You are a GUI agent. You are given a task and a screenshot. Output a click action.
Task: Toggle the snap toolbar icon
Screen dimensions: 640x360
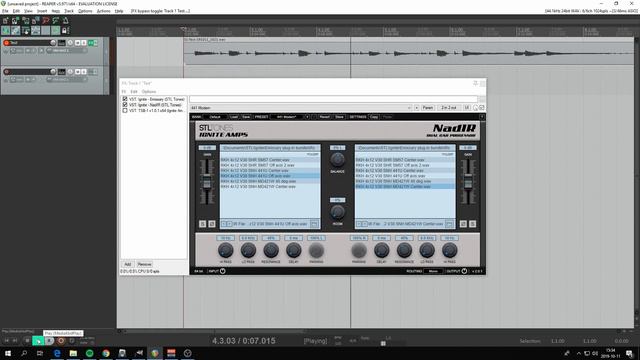point(56,31)
